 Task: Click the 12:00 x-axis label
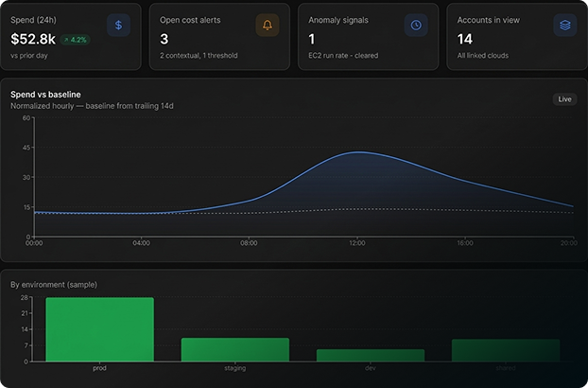tap(356, 243)
